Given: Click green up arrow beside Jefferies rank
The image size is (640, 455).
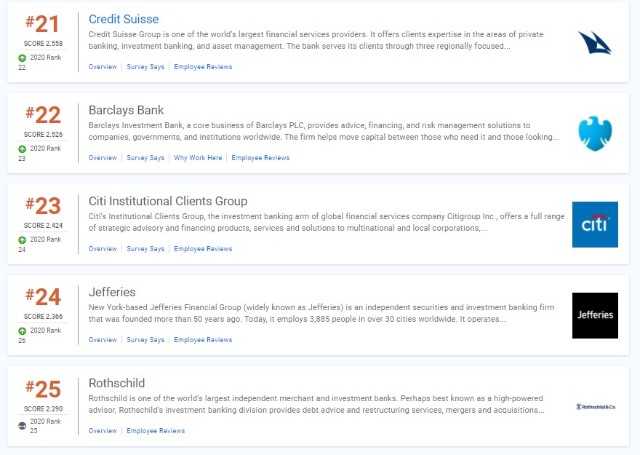Looking at the screenshot, I should coord(22,332).
